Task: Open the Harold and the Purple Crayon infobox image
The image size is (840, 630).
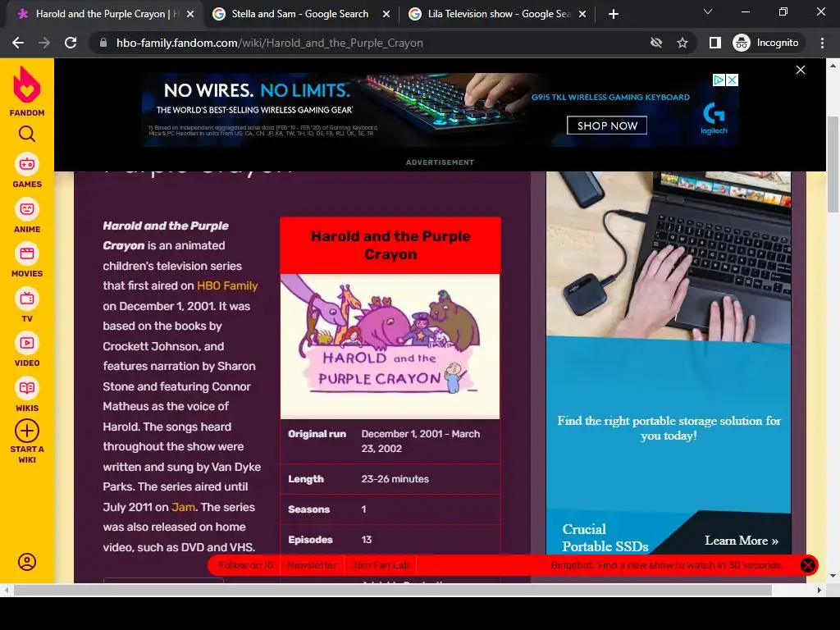Action: tap(390, 346)
